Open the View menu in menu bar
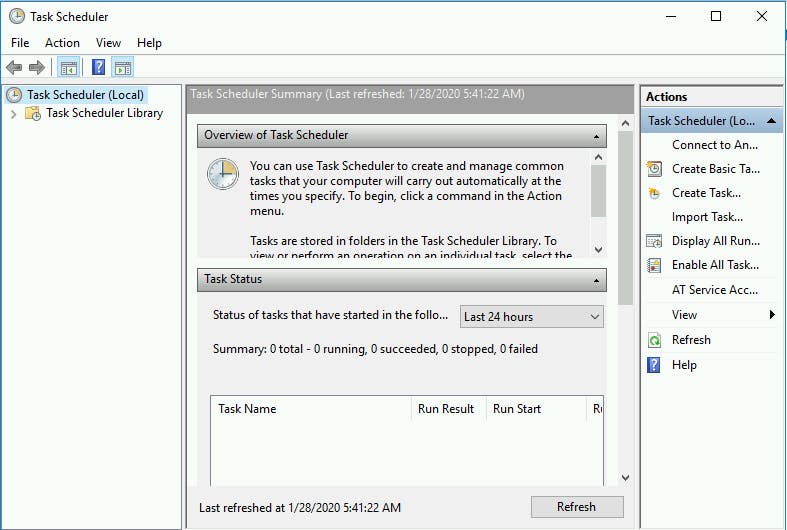Viewport: 787px width, 530px height. 108,43
